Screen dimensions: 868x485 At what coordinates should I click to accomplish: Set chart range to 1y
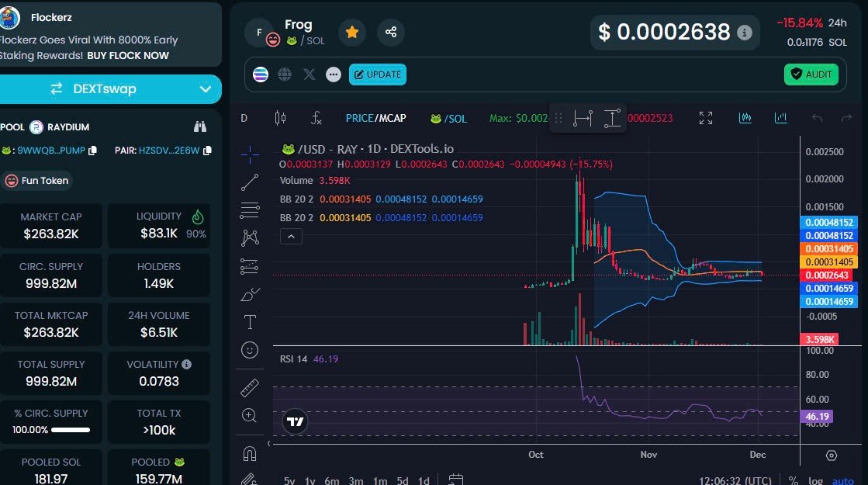coord(310,480)
